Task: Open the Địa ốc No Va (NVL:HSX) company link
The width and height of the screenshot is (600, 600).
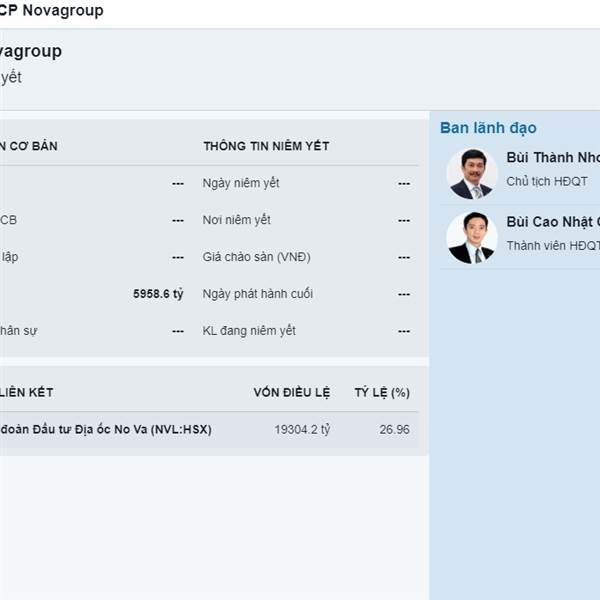Action: 106,429
